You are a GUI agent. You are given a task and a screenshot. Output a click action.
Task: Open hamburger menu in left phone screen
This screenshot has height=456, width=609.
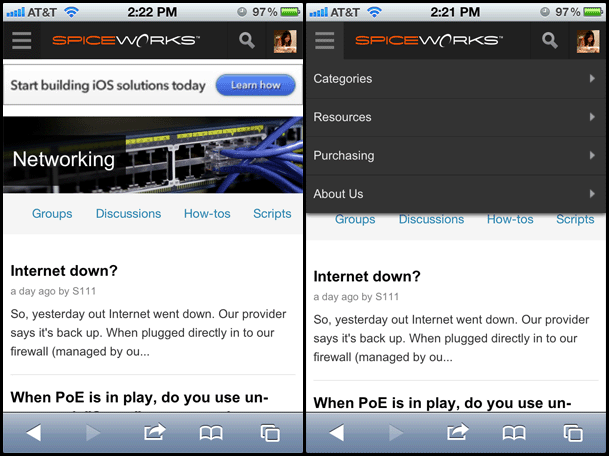(x=21, y=40)
